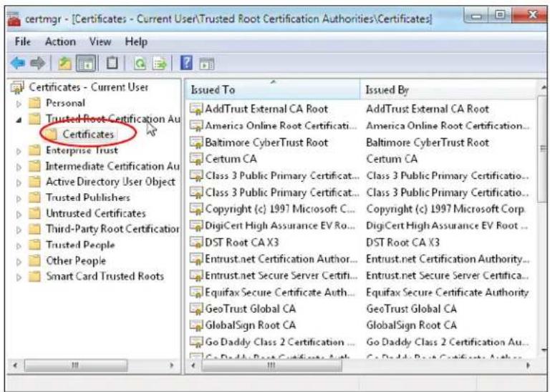Select Go Daddy Class 2 Certification row in Issued To
Image resolution: width=550 pixels, height=392 pixels.
[x=279, y=342]
